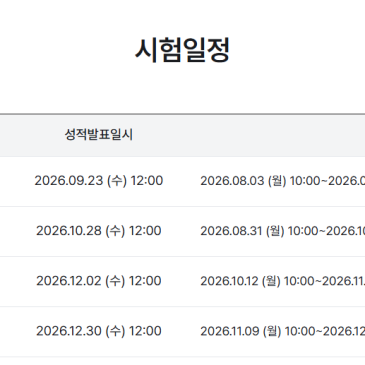
Task: Click the 2026.12.30 (수) score announcement cell
Action: pos(99,331)
